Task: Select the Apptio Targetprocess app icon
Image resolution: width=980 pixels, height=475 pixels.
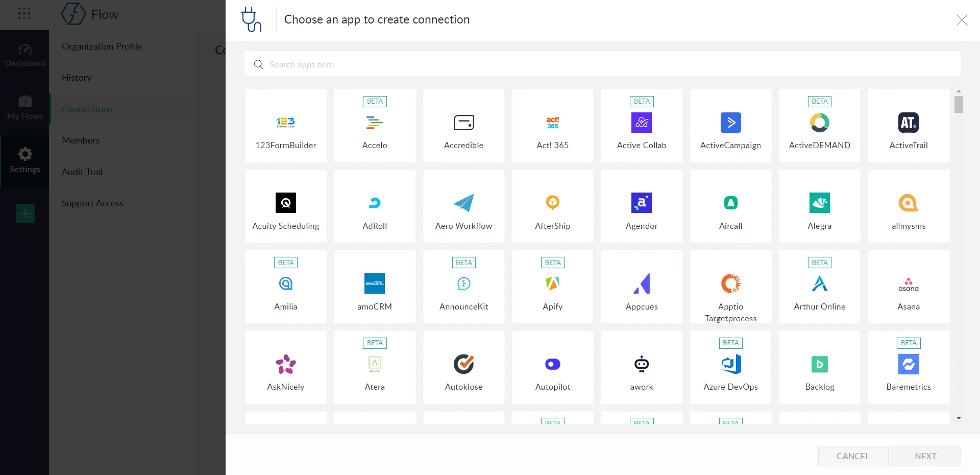Action: point(730,283)
